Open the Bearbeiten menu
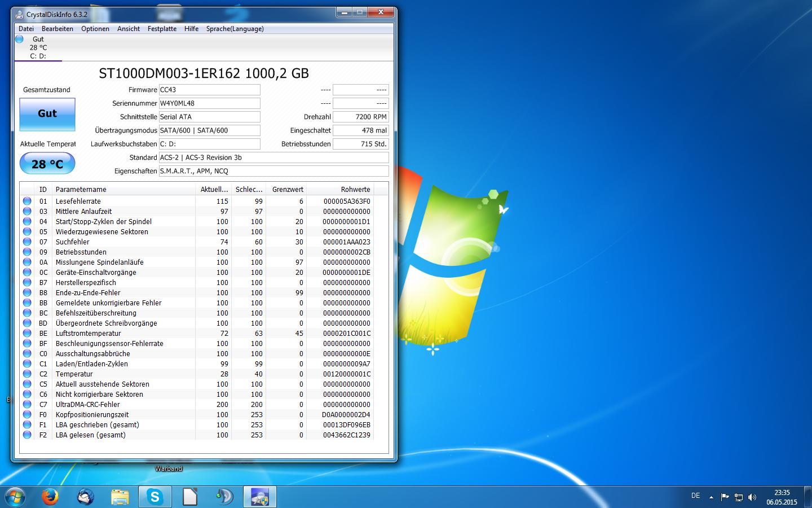 [58, 29]
